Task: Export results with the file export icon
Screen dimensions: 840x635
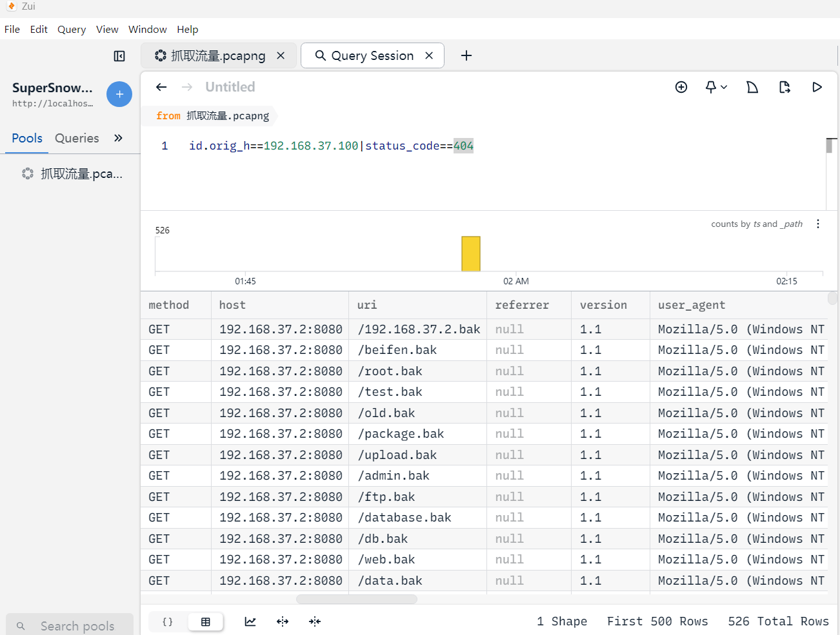Action: [785, 87]
